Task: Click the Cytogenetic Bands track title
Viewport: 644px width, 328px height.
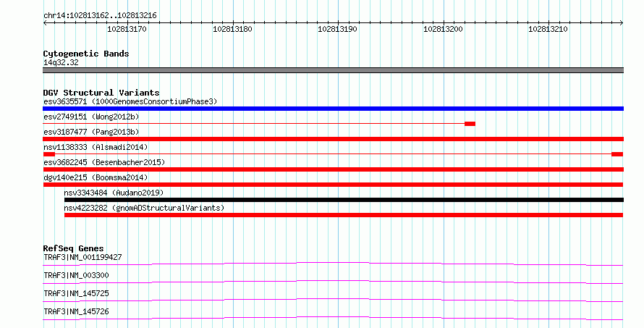Action: [x=86, y=54]
